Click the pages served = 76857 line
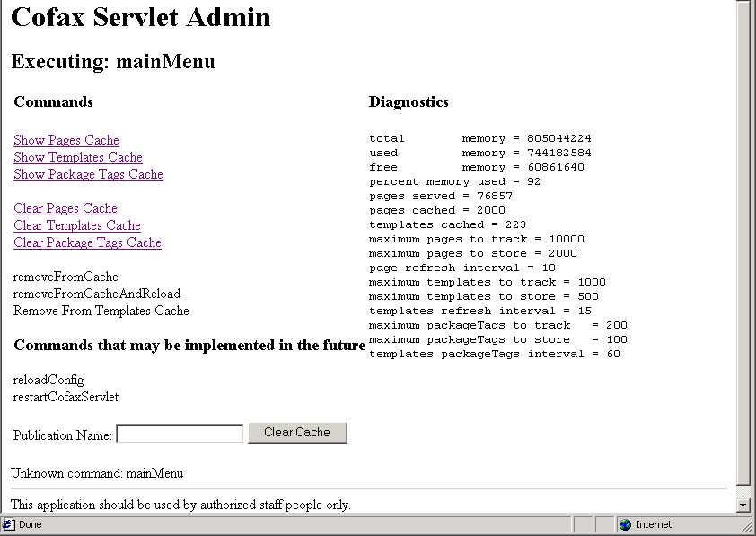The height and width of the screenshot is (536, 756). click(x=441, y=197)
